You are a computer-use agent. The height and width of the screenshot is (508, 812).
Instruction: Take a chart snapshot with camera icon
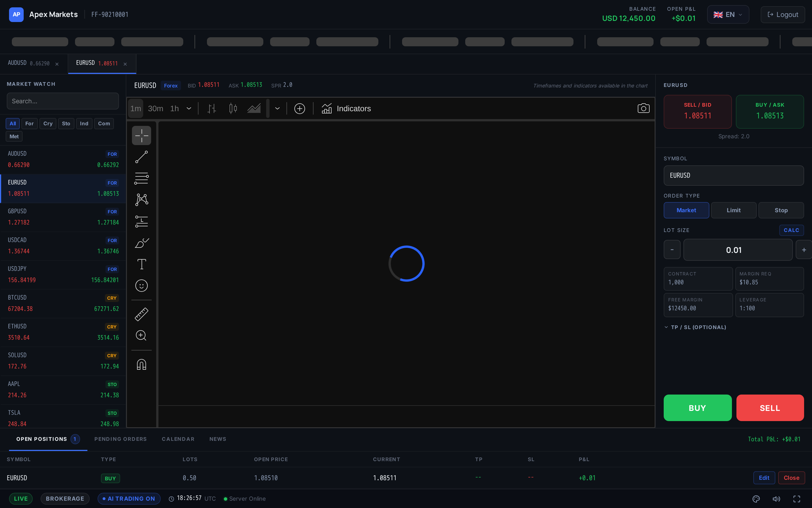[643, 108]
